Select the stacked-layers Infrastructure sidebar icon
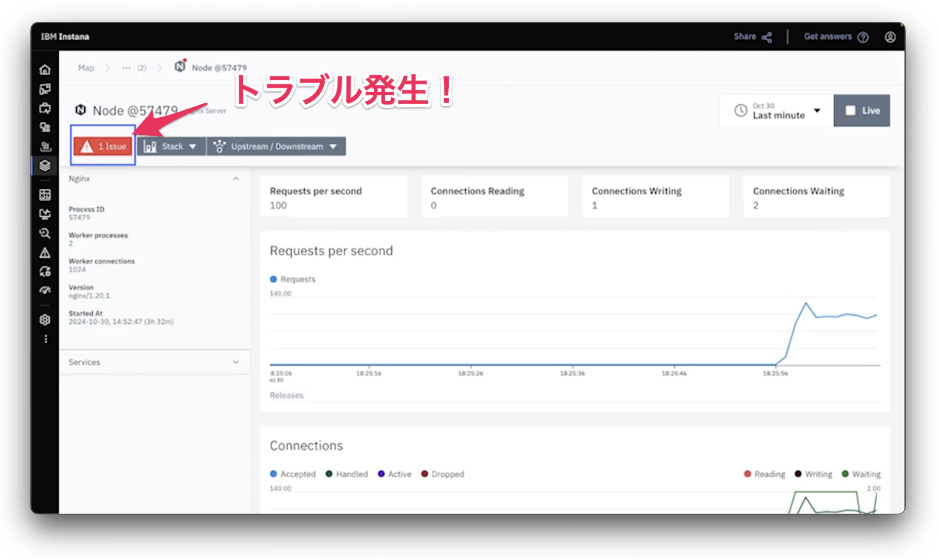 [x=45, y=165]
